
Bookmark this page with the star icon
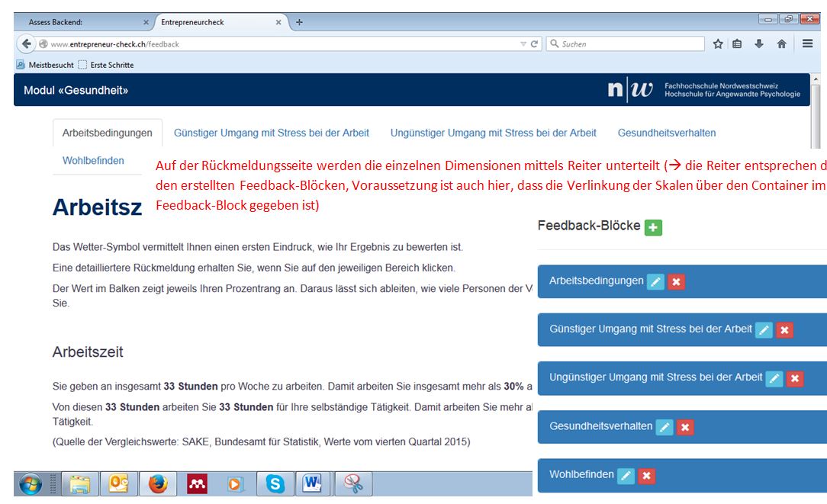tap(718, 43)
